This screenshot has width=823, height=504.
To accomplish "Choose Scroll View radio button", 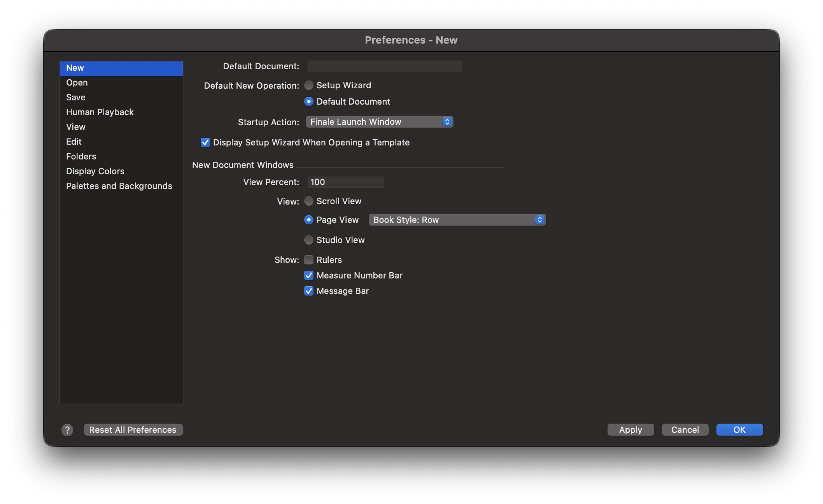I will point(309,201).
